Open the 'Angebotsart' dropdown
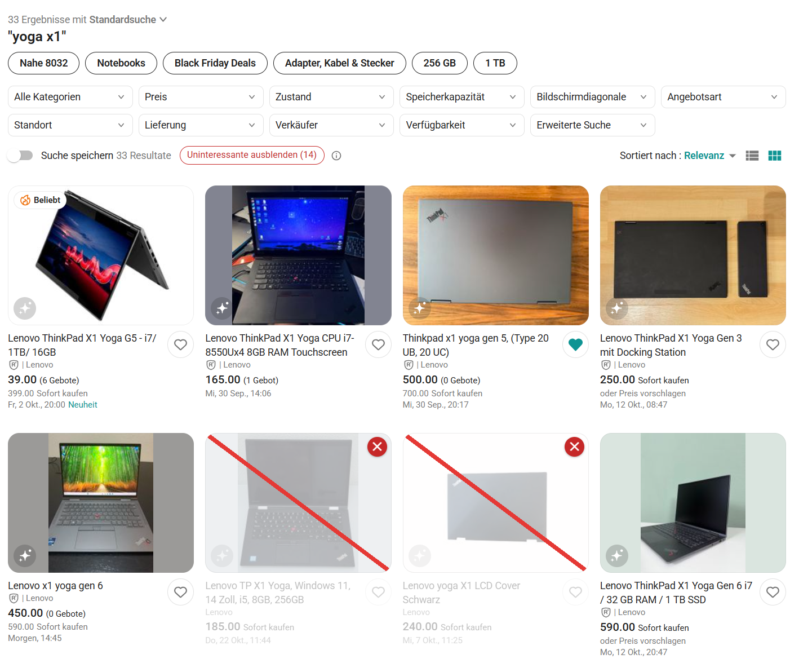790x672 pixels. pyautogui.click(x=724, y=97)
